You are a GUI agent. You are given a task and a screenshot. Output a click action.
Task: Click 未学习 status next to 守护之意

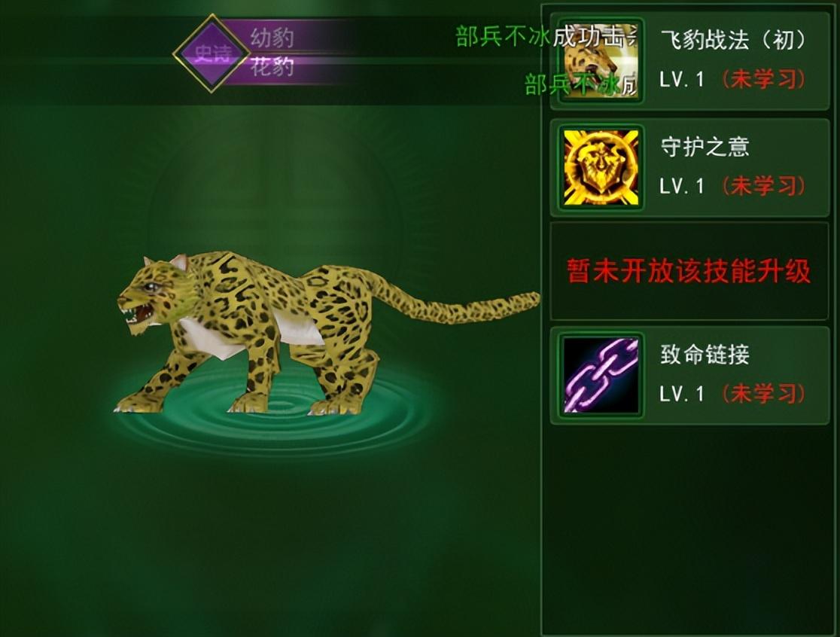[x=763, y=186]
